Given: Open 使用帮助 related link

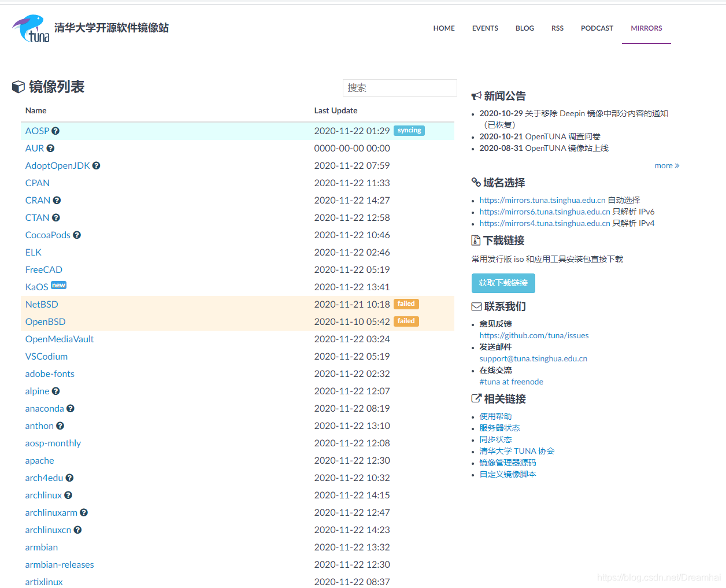Looking at the screenshot, I should 495,417.
